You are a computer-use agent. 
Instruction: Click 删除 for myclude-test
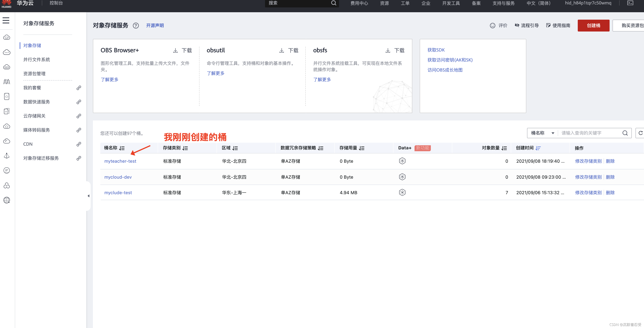click(610, 193)
